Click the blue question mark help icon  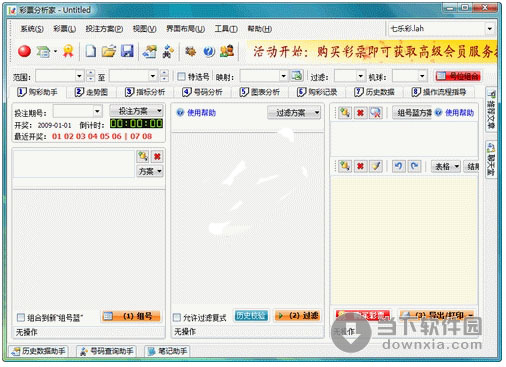click(209, 51)
